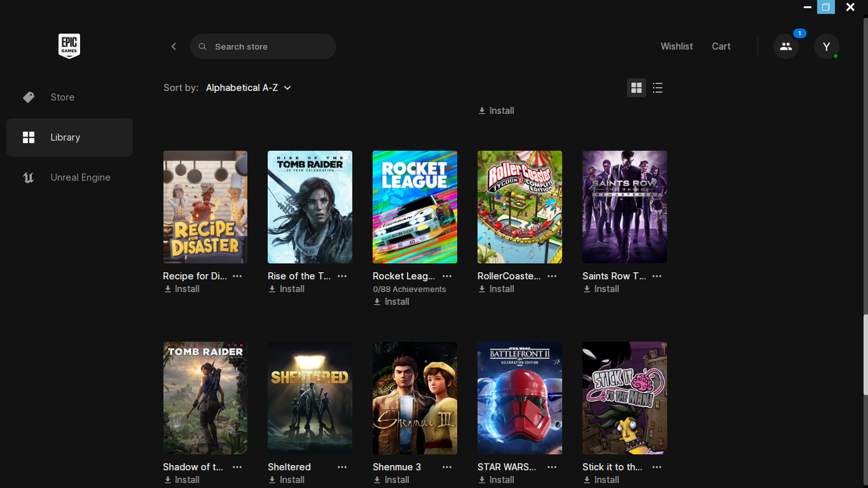The width and height of the screenshot is (868, 488).
Task: Click 0/88 Achievements under Rocket League
Action: tap(410, 289)
